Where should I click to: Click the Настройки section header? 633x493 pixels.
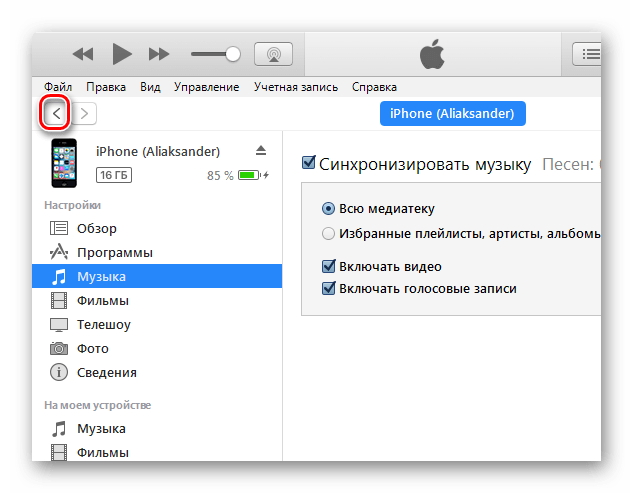click(x=73, y=205)
